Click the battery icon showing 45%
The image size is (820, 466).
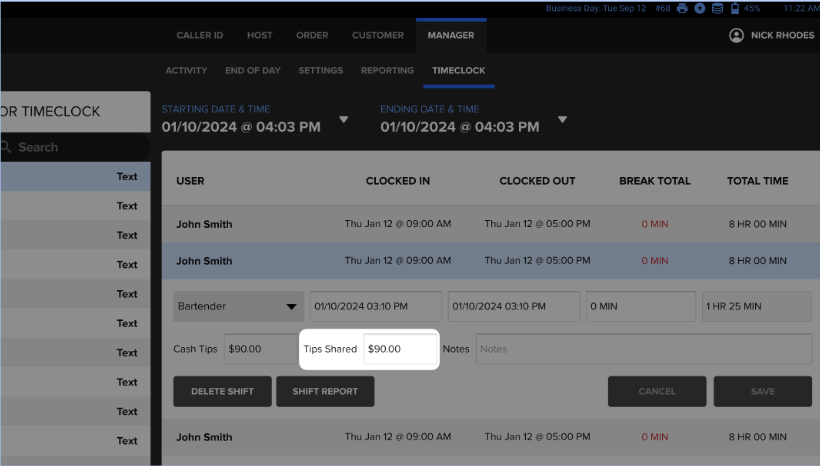735,8
